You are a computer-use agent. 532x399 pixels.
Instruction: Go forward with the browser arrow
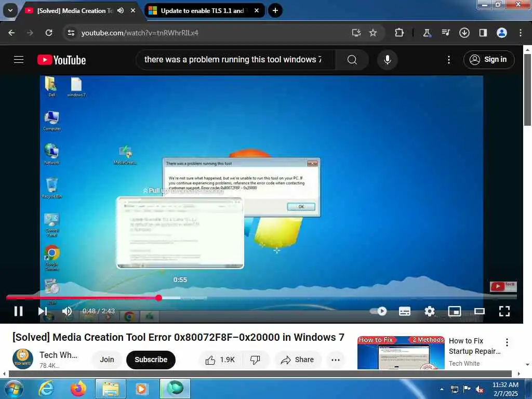(30, 33)
